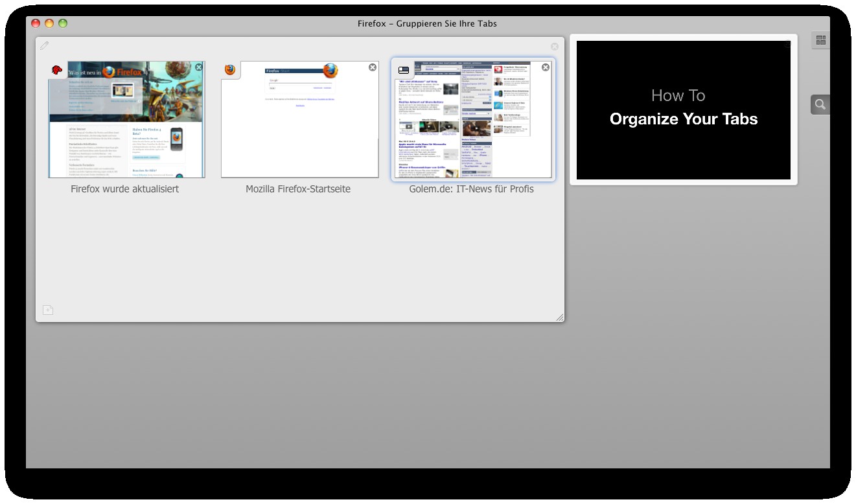The image size is (856, 504).
Task: Close the Mozilla Firefox-Startseite tab thumbnail
Action: (x=373, y=67)
